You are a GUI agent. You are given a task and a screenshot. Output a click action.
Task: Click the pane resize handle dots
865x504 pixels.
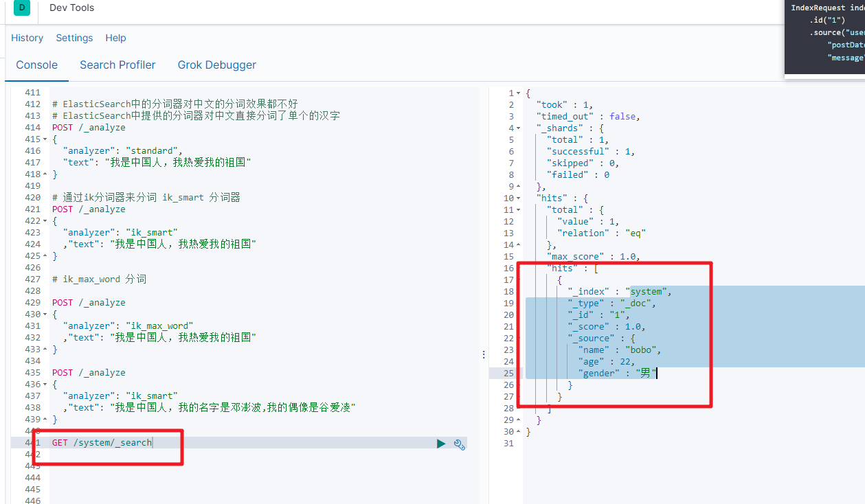tap(484, 354)
